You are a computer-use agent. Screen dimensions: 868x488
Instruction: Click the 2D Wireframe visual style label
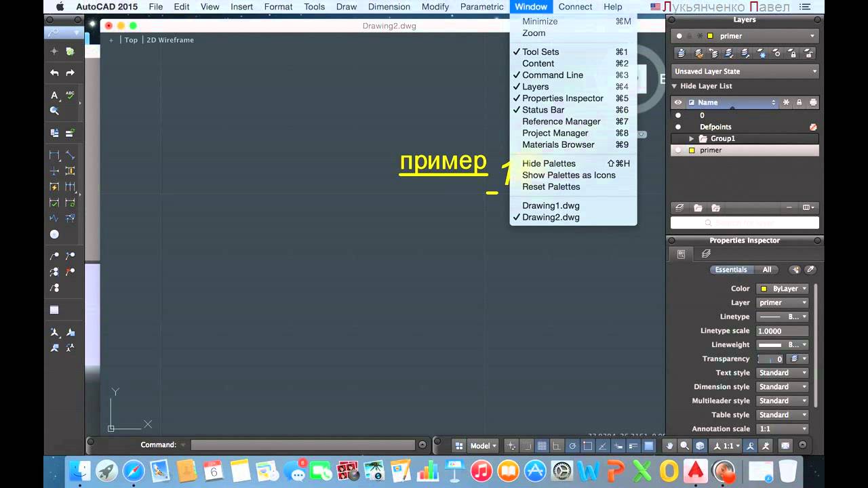coord(170,40)
